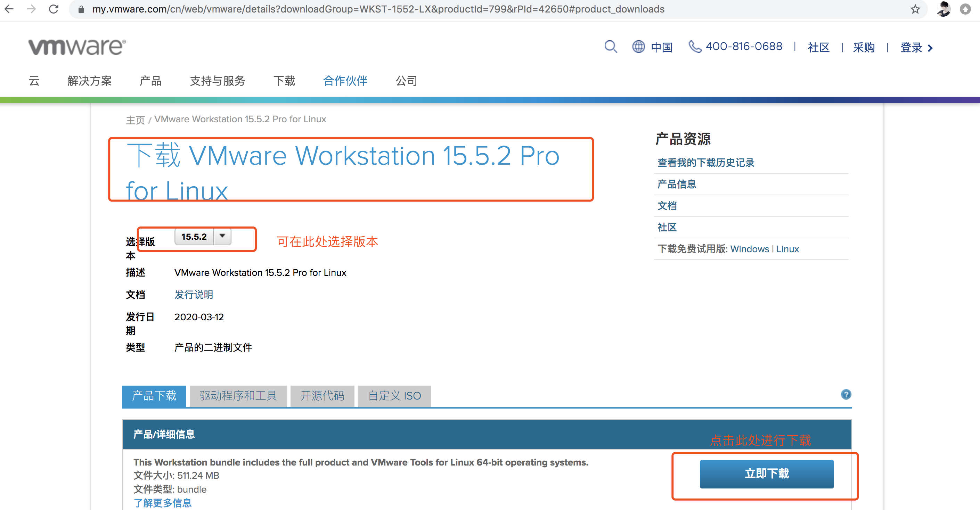The width and height of the screenshot is (980, 510).
Task: Bookmark page with star icon
Action: coord(915,9)
